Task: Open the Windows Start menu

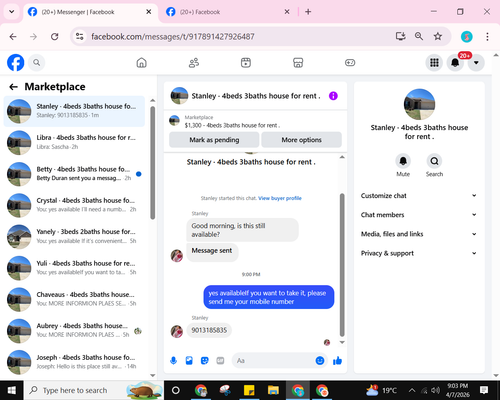Action: tap(12, 390)
